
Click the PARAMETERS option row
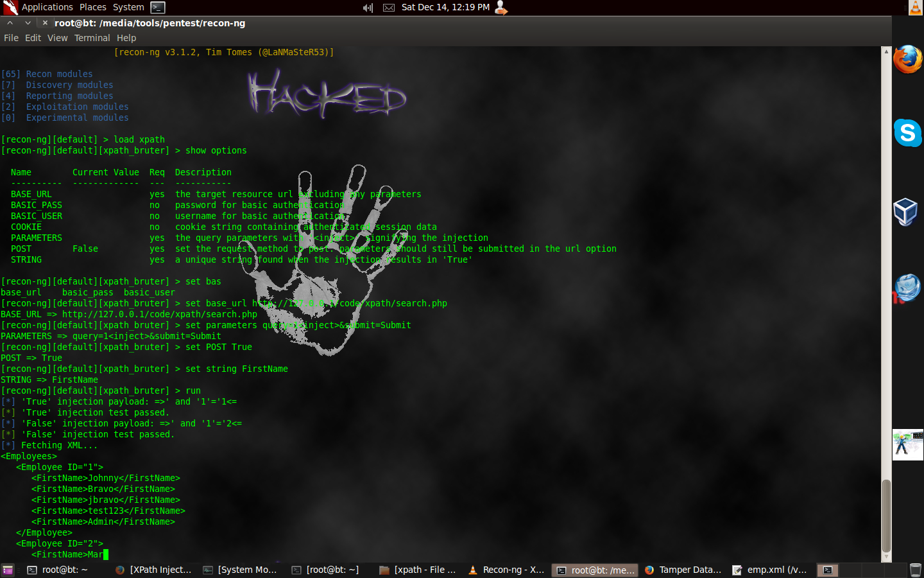(x=249, y=238)
